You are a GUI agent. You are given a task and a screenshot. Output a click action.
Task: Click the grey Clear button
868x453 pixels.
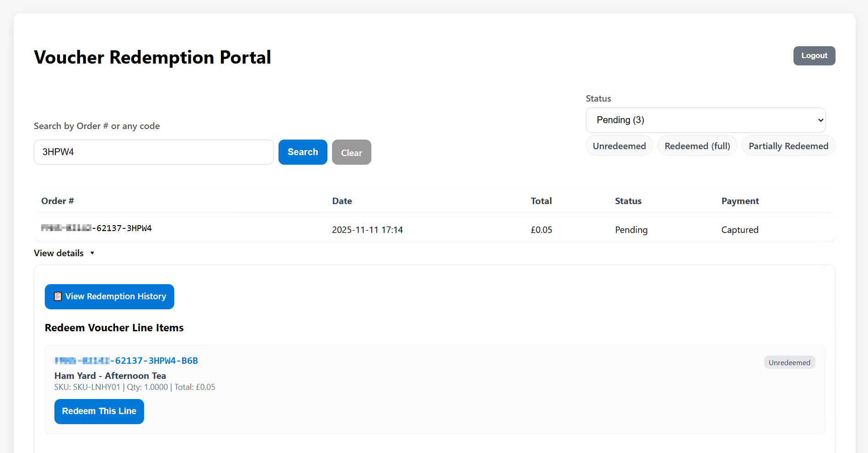(x=351, y=152)
